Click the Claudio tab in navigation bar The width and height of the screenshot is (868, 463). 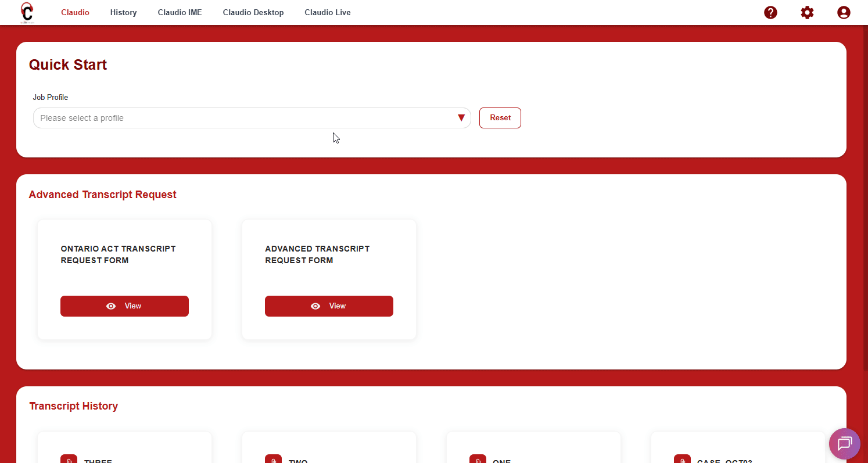click(x=75, y=12)
